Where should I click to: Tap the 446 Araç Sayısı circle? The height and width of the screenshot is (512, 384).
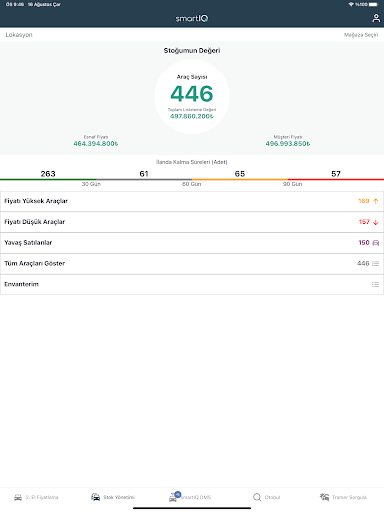pos(192,97)
